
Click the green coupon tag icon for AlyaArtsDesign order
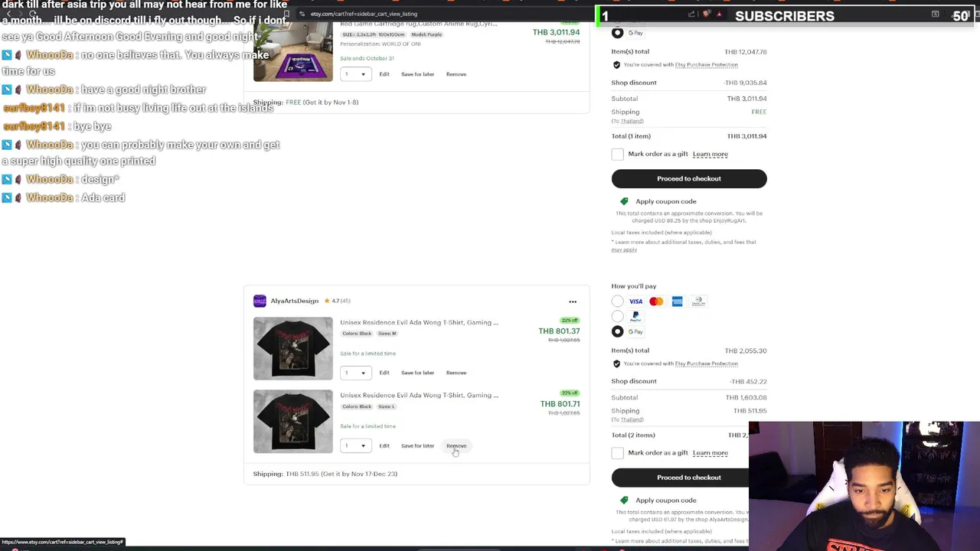coord(624,500)
